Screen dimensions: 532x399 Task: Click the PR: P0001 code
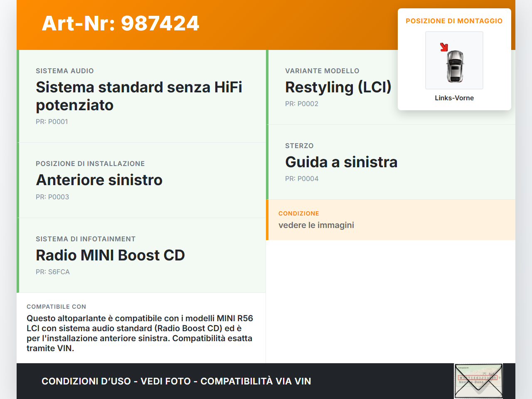pyautogui.click(x=52, y=122)
